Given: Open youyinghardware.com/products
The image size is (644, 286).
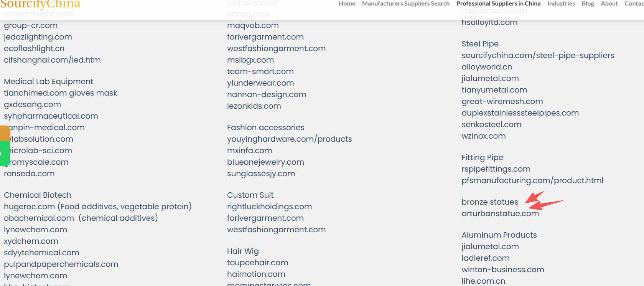Looking at the screenshot, I should tap(290, 139).
